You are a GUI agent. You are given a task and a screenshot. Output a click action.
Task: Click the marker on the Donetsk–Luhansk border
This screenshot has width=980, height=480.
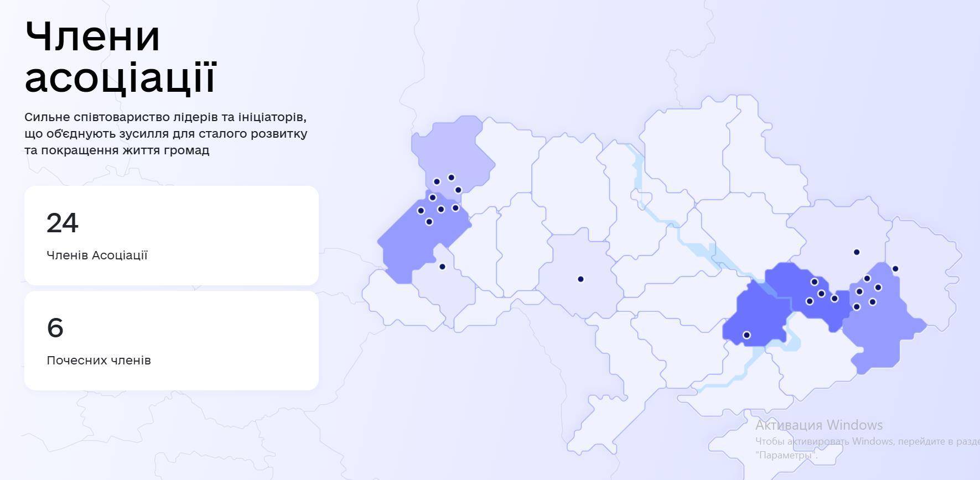click(x=895, y=269)
